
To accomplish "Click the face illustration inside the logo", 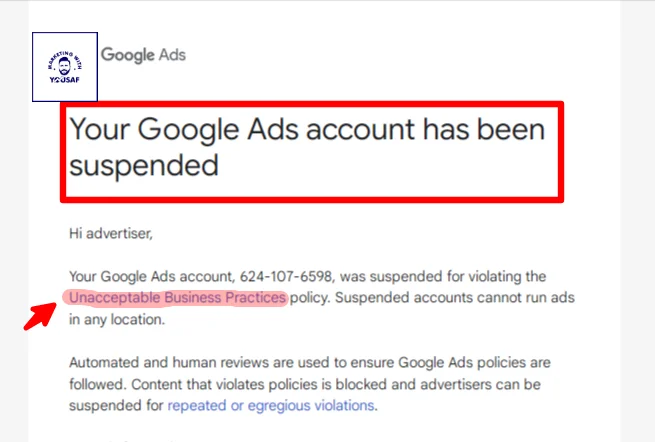I will (64, 64).
